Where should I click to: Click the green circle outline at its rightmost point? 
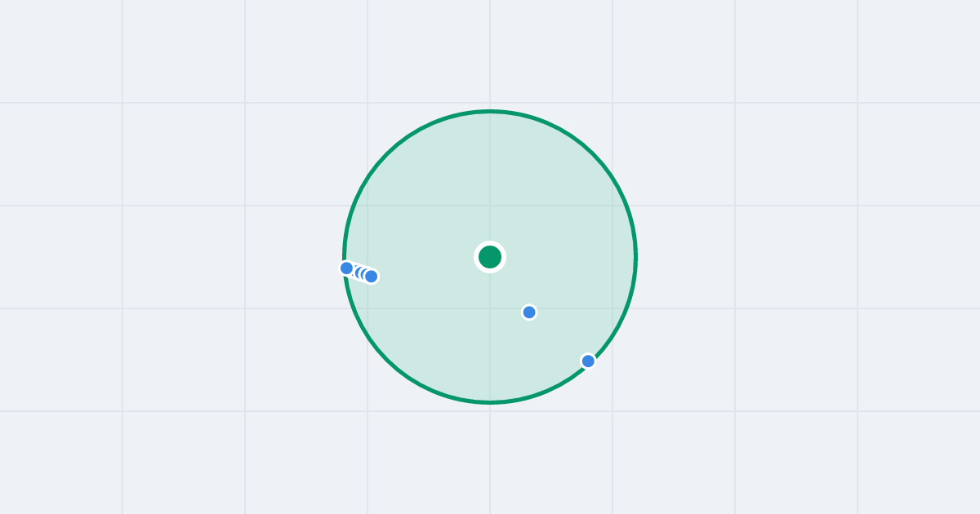pos(635,257)
